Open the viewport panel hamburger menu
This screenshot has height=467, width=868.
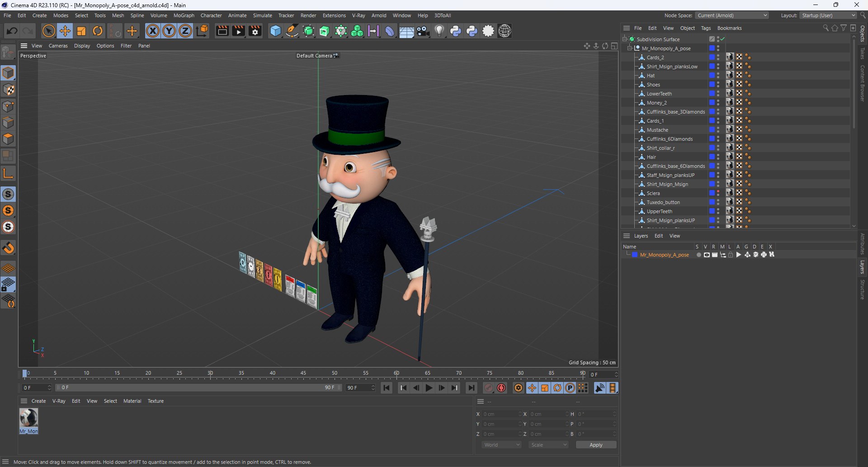pyautogui.click(x=24, y=46)
